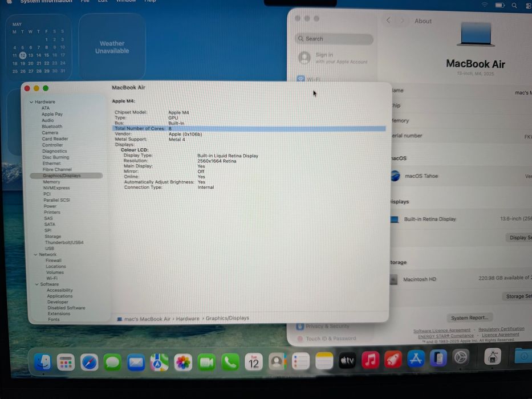
Task: Click the Settings Search field
Action: coord(334,39)
